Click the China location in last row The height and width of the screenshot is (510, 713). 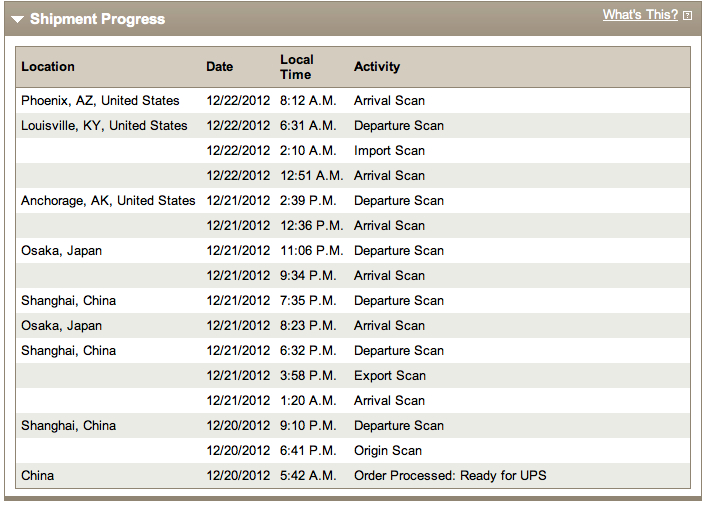pos(38,476)
